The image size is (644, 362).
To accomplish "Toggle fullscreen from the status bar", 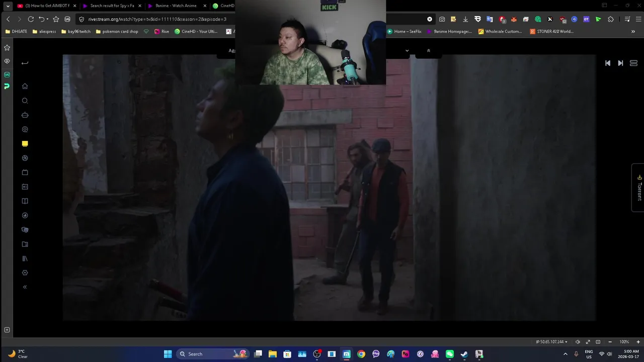I will click(x=588, y=342).
